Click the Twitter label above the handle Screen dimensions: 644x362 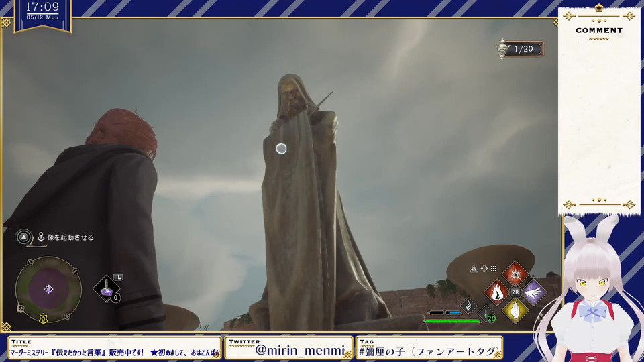pos(244,341)
